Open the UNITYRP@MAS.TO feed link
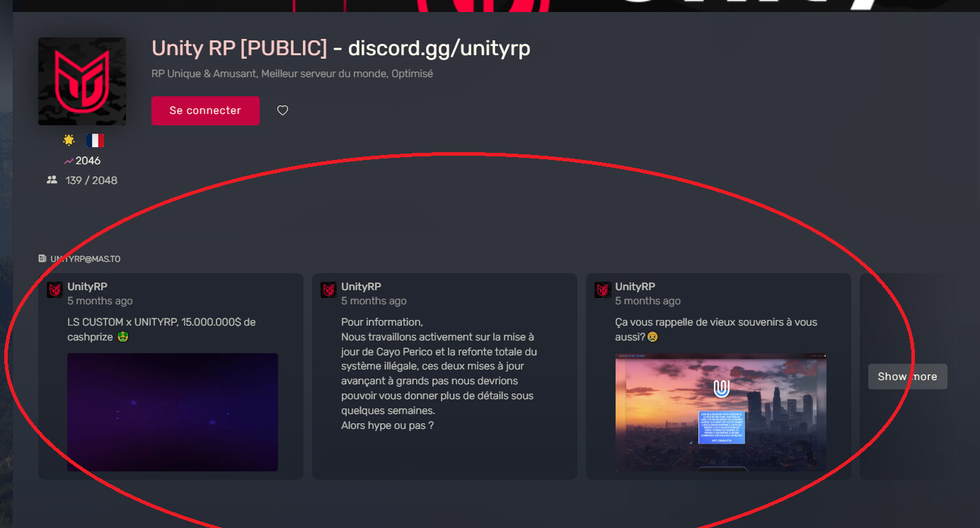This screenshot has height=528, width=980. [x=86, y=259]
